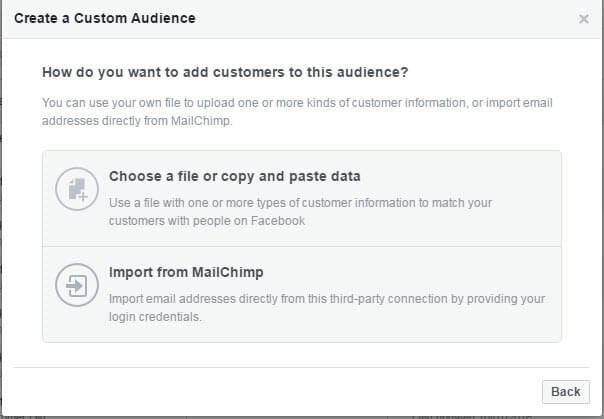Click the MailChimp import arrow icon

click(x=77, y=285)
